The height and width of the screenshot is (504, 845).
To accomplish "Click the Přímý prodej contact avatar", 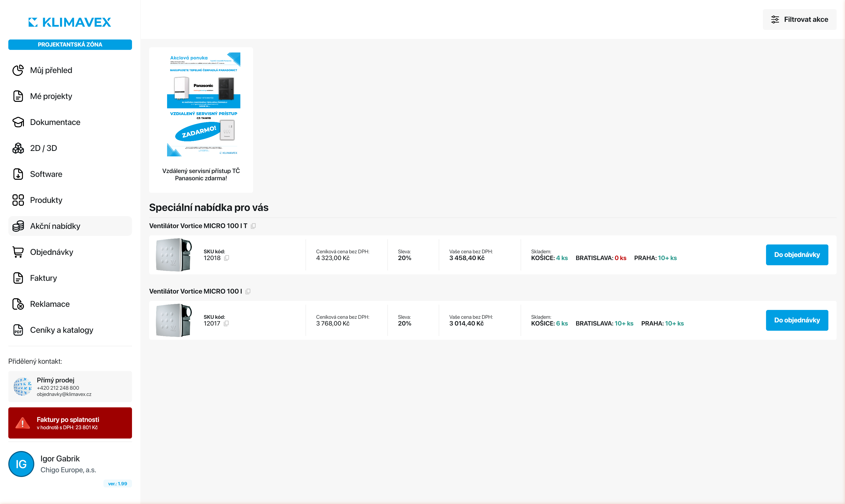I will (x=22, y=387).
